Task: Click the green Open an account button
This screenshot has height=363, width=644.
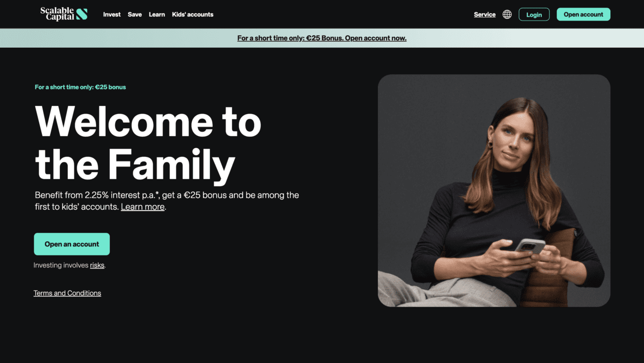Action: pos(71,244)
